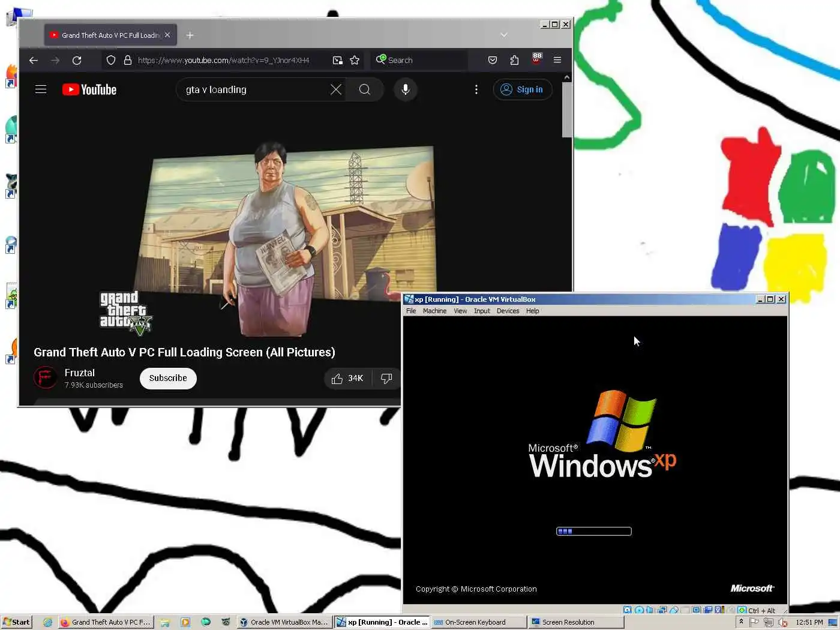The width and height of the screenshot is (840, 630).
Task: Click VirtualBox keyboard capture green arrow icon
Action: tap(742, 610)
